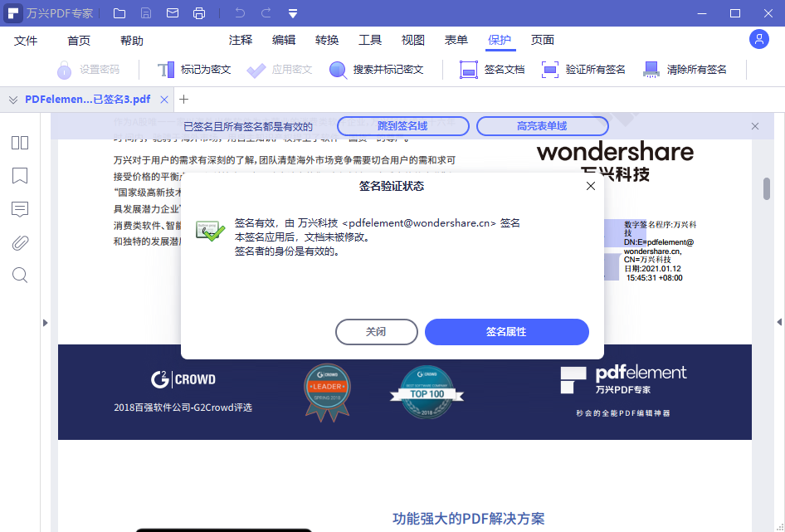Open the comments panel
Screen dimensions: 785x532
[19, 209]
